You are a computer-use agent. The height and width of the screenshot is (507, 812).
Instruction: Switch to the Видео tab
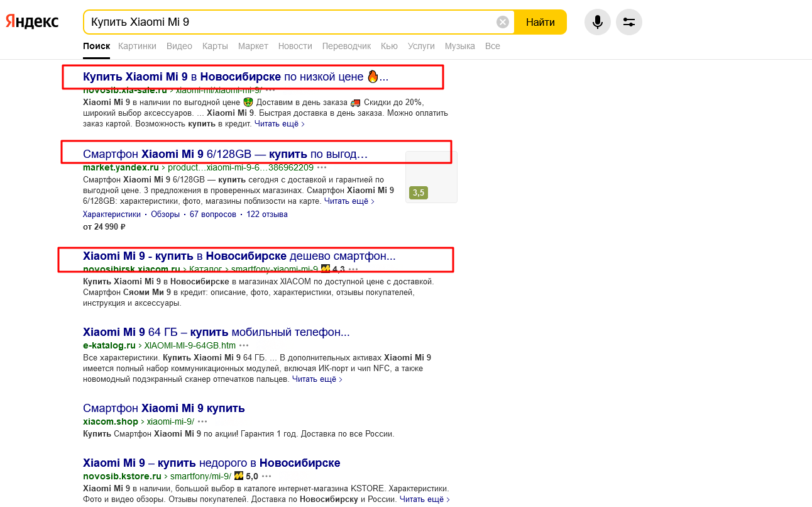coord(179,46)
